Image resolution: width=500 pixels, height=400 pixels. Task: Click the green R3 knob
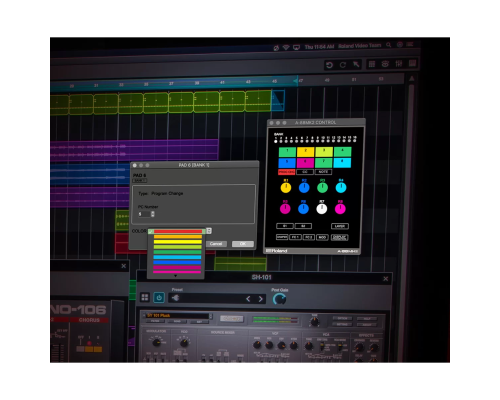click(322, 188)
